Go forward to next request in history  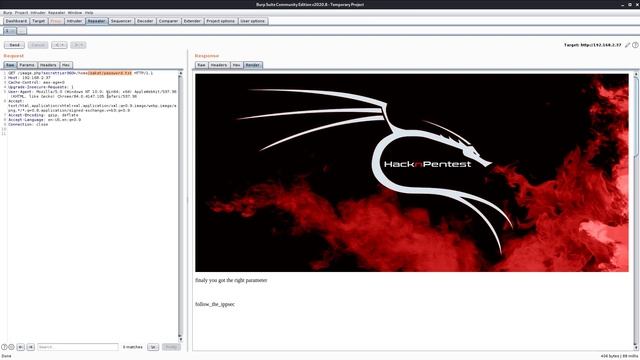(x=78, y=45)
